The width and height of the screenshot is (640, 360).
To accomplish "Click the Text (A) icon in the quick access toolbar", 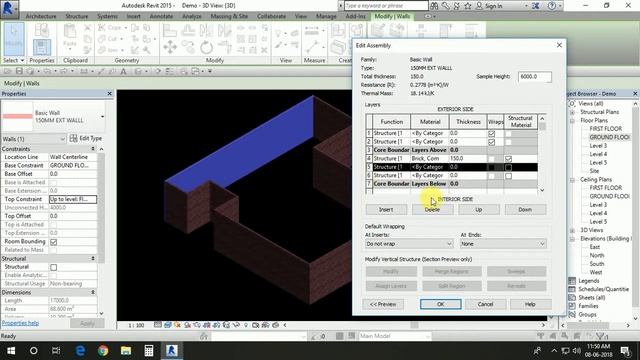I will [123, 71].
